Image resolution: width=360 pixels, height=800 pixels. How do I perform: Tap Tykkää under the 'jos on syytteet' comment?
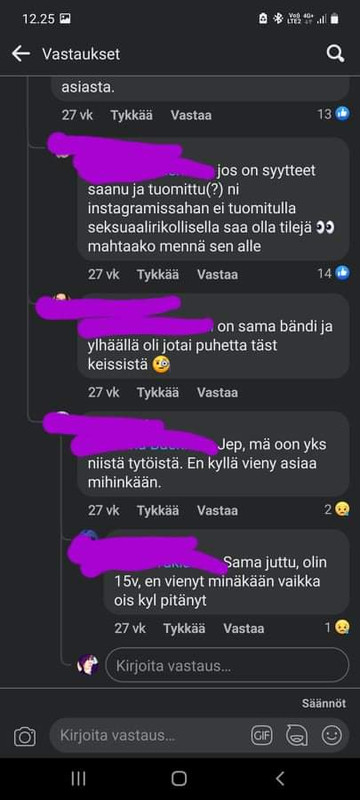[158, 274]
